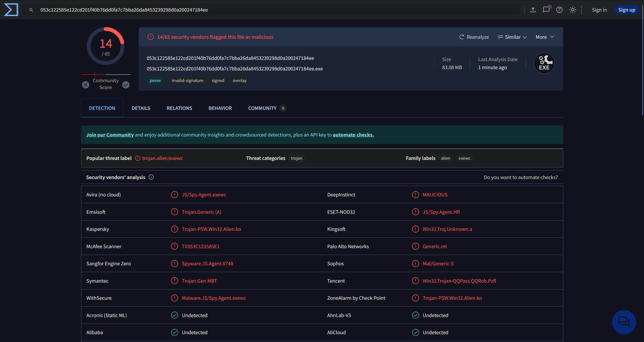Screen dimensions: 644x342
Task: Click info icon beside Security vendors' analysis
Action: coord(151,177)
